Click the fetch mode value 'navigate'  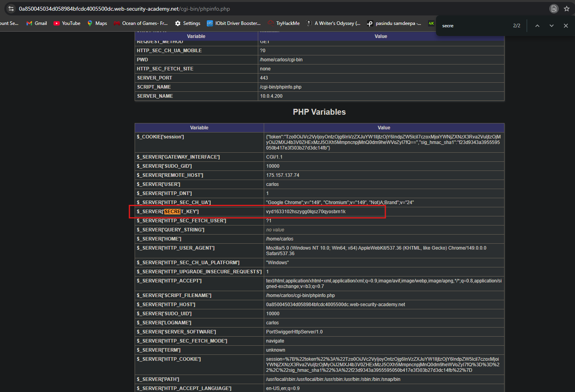pyautogui.click(x=275, y=341)
